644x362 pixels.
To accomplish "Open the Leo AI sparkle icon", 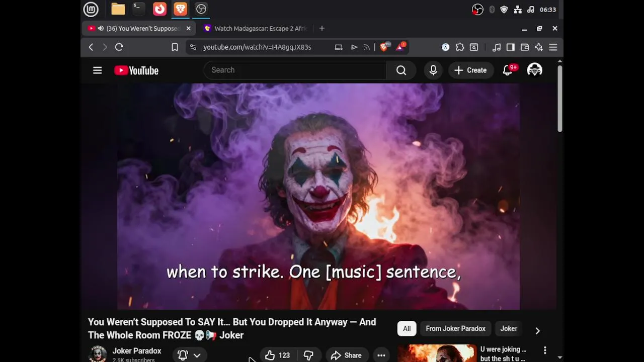I will 539,47.
